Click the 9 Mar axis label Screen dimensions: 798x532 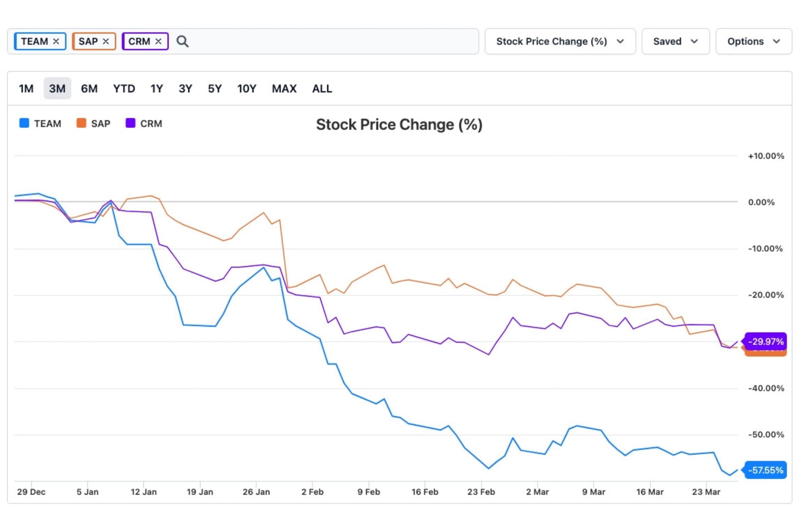(594, 492)
